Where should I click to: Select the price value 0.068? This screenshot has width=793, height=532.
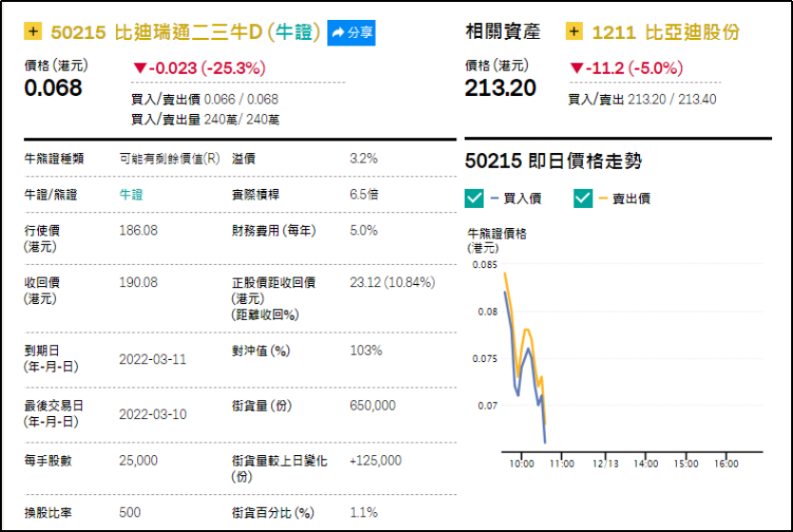[53, 88]
